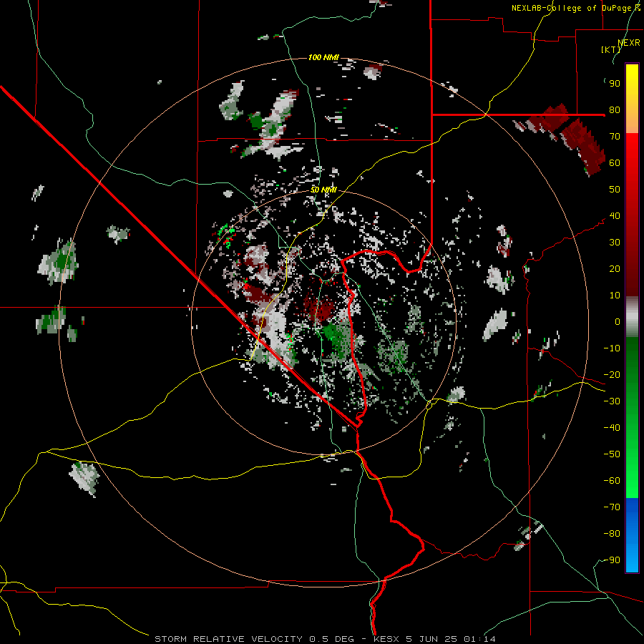
Task: Select the positive 50 scale label
Action: pyautogui.click(x=615, y=190)
